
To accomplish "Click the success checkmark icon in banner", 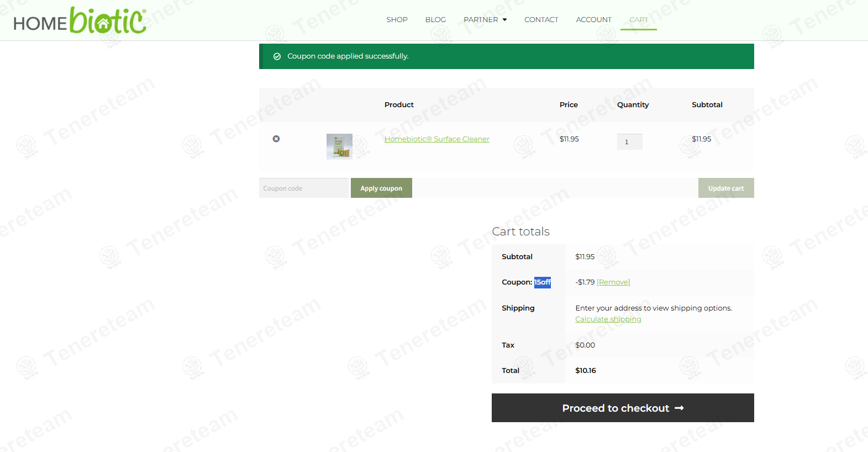I will (x=277, y=56).
